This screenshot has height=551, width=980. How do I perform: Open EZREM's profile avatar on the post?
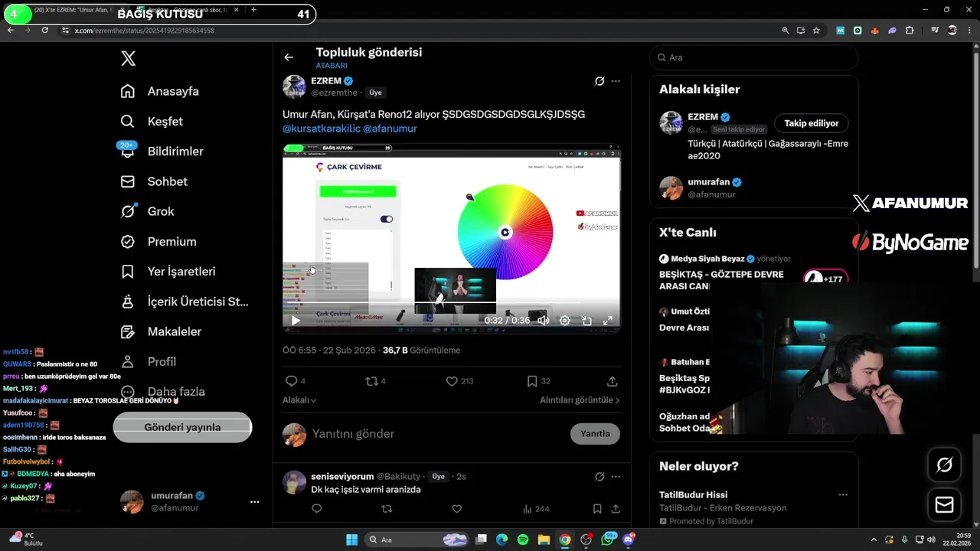[x=294, y=86]
